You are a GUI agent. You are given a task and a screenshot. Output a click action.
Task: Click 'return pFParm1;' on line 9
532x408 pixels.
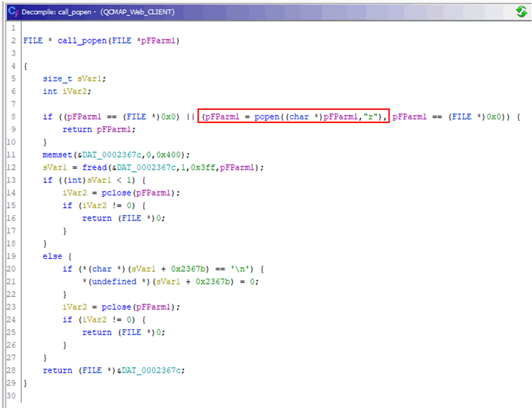[x=98, y=130]
